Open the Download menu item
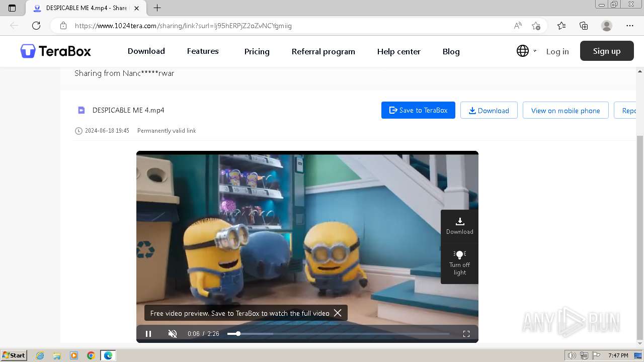This screenshot has height=362, width=644. (146, 51)
